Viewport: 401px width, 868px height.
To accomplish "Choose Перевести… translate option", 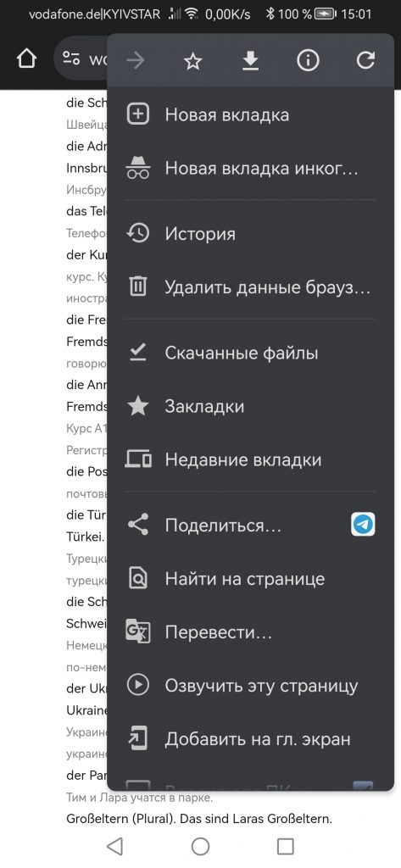I will 250,632.
